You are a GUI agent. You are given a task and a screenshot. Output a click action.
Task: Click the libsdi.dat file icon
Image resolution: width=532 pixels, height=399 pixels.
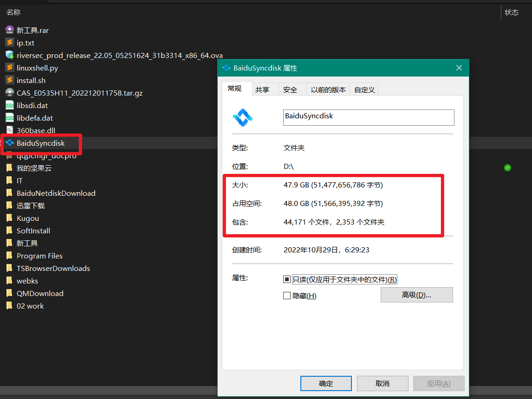(x=9, y=105)
